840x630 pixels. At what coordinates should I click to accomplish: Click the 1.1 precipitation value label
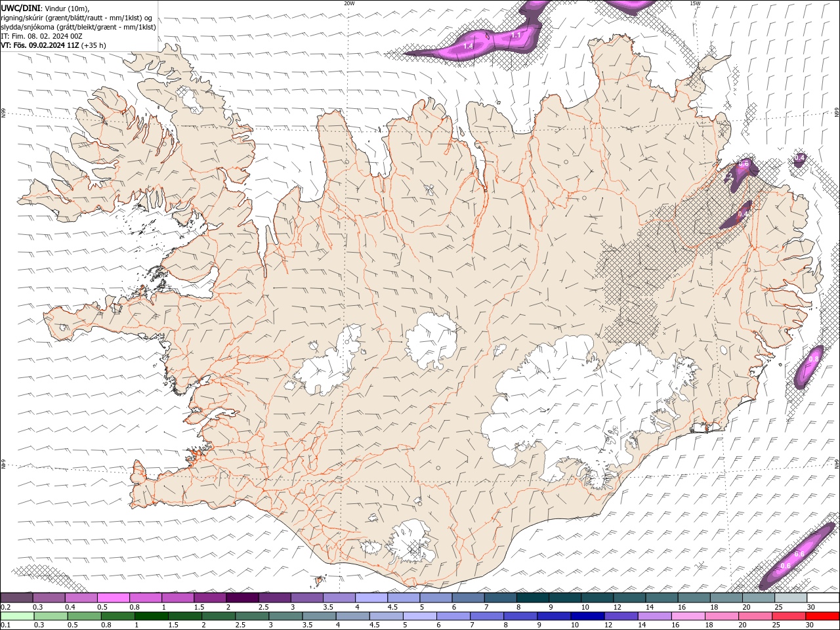pos(516,35)
